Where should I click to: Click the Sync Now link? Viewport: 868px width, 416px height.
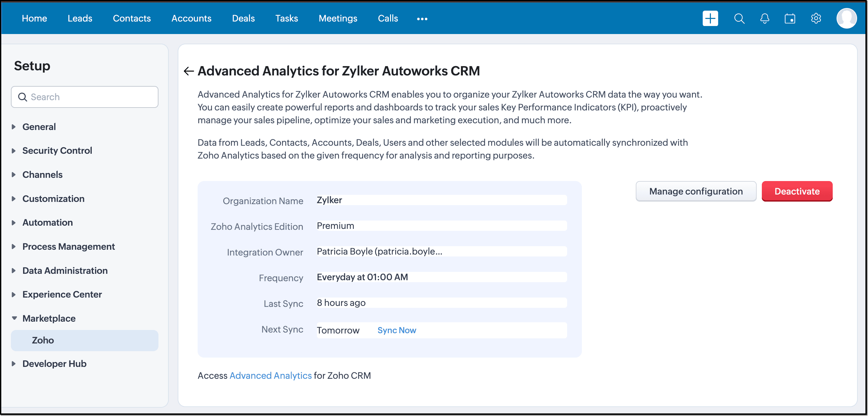(396, 330)
